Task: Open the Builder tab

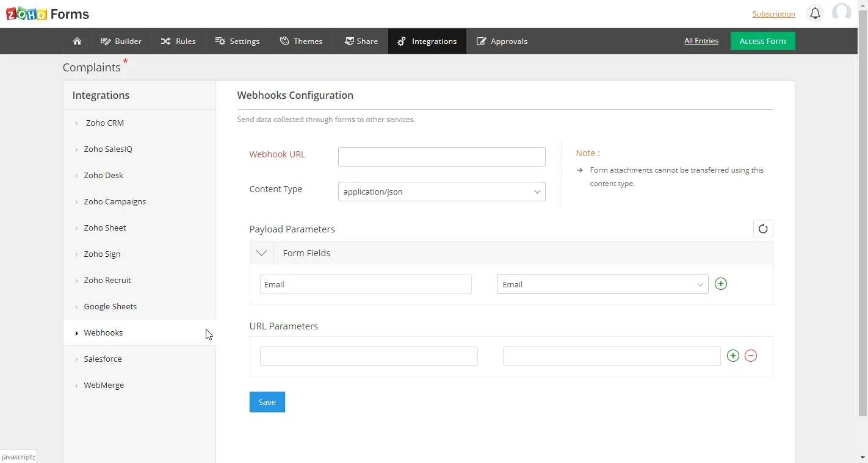Action: [121, 41]
